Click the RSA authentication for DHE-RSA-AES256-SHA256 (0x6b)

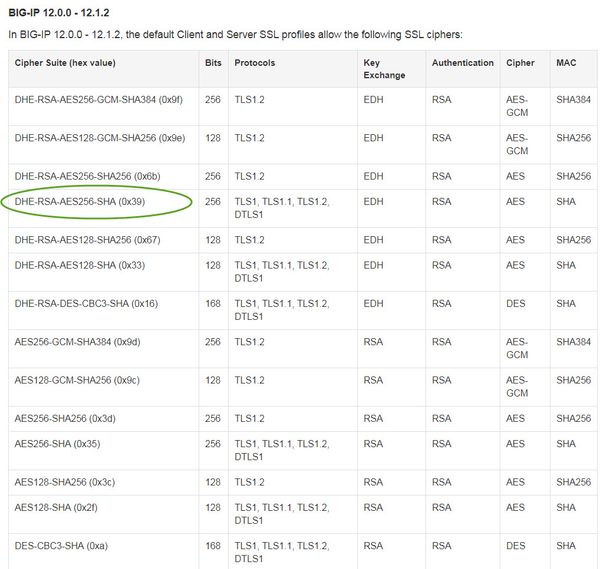442,176
